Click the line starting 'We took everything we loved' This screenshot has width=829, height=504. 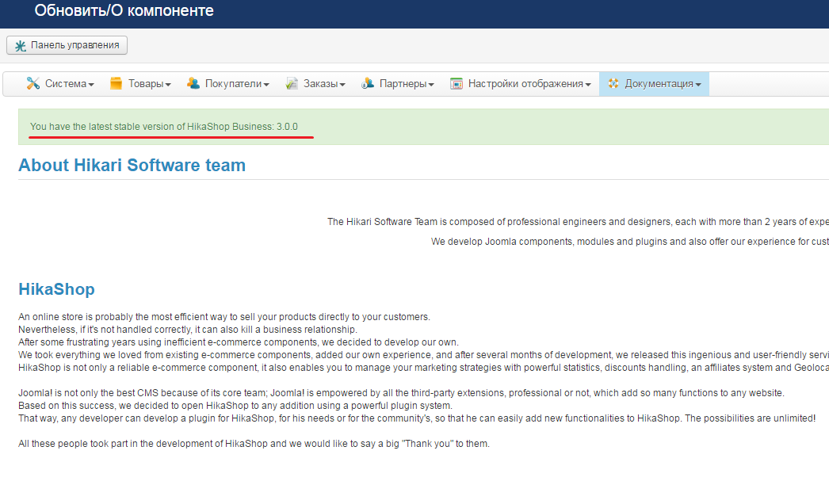pos(423,355)
